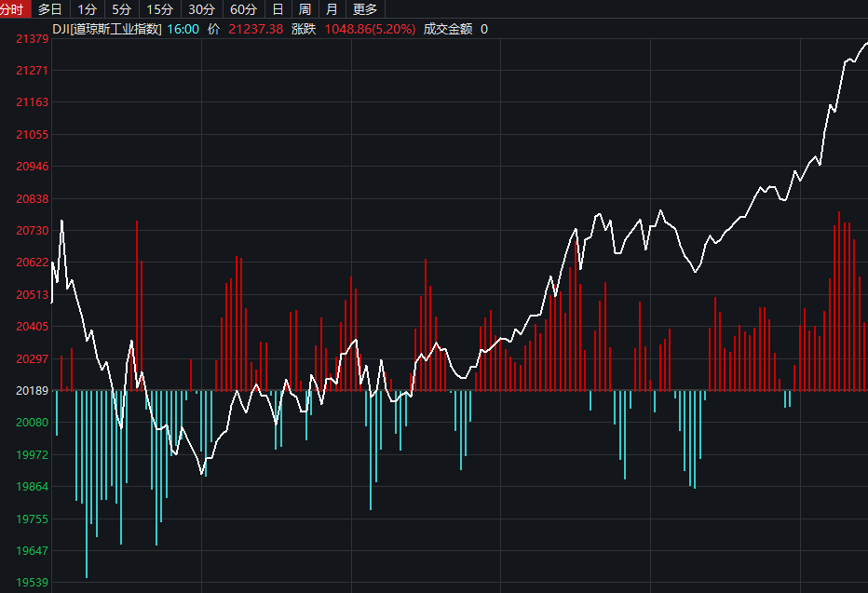Switch to the 周 weekly chart
The image size is (868, 593).
tap(305, 9)
